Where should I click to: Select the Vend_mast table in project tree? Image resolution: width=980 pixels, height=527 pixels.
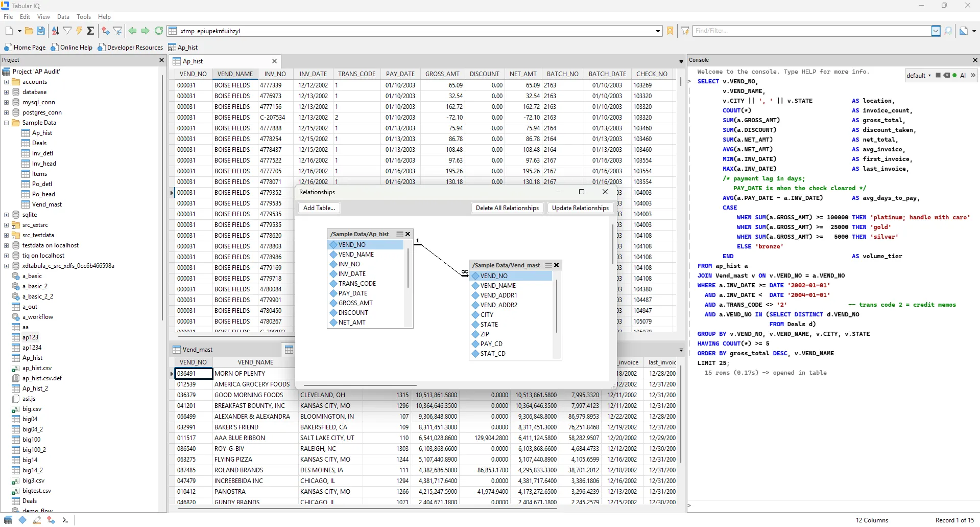pos(46,204)
